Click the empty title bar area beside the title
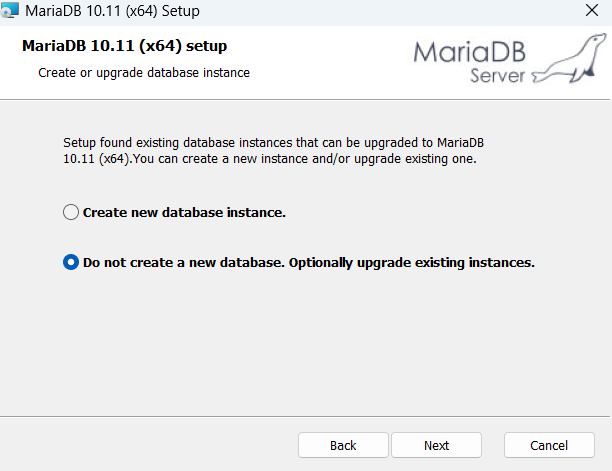 click(380, 12)
